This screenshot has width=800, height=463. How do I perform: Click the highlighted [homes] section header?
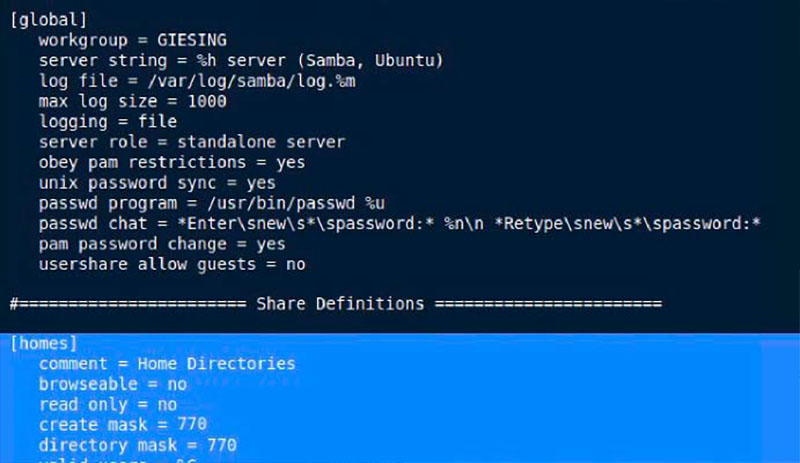coord(43,343)
